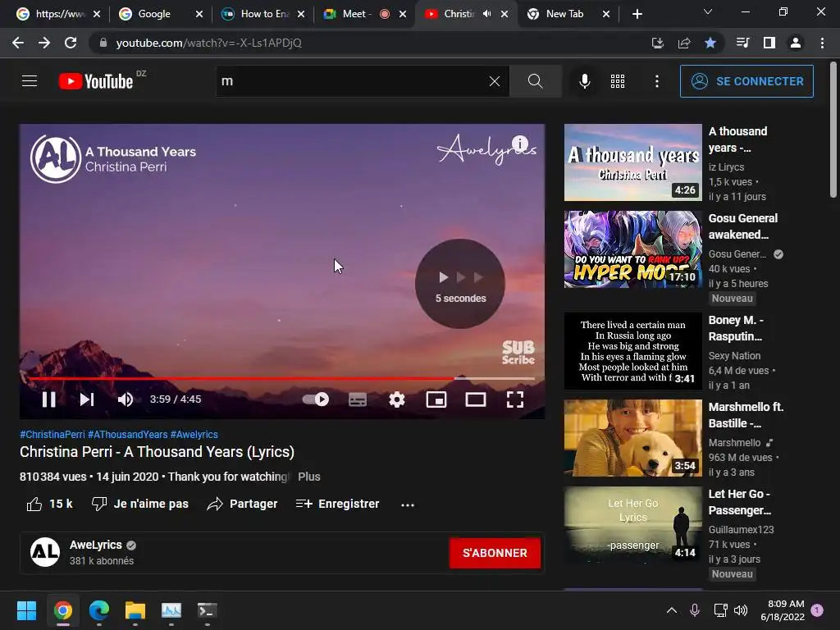Mute the Christina tab audio icon
Screen dimensions: 840x630
pyautogui.click(x=486, y=14)
